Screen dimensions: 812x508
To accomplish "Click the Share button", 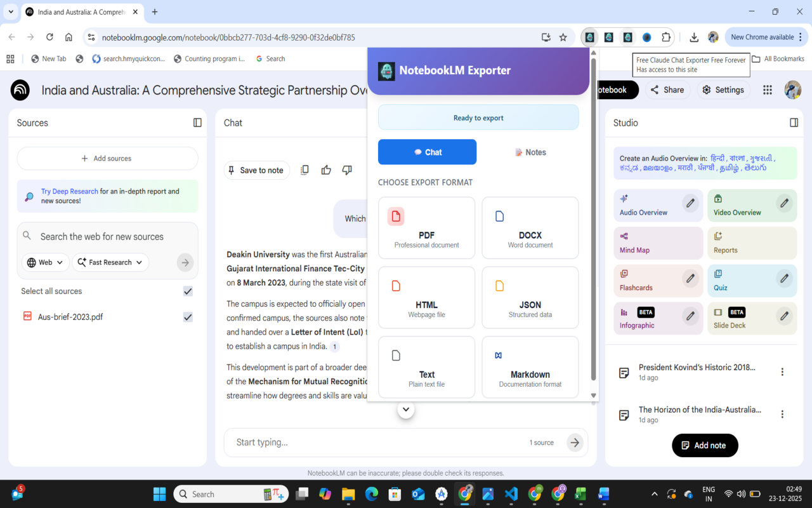I will [667, 90].
